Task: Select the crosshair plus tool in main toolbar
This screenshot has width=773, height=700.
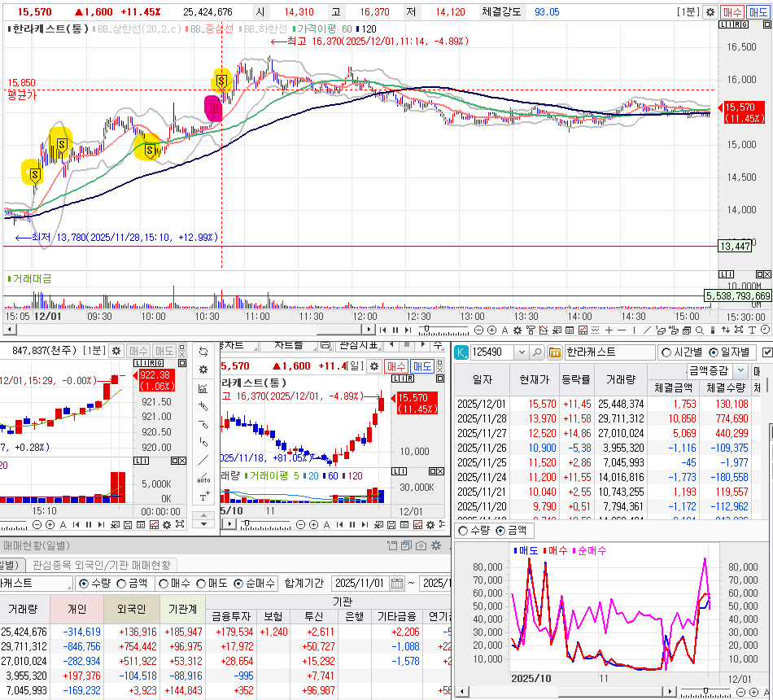Action: point(609,330)
